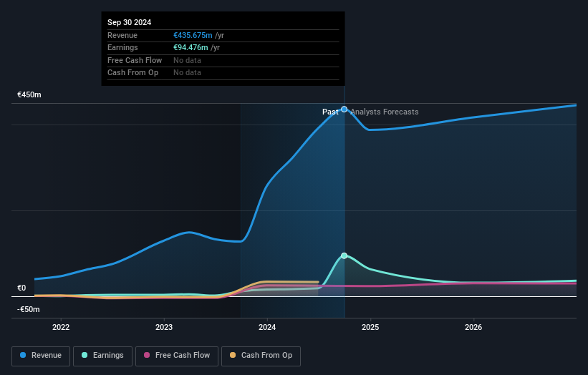Click the 2024 x-axis label

click(267, 327)
